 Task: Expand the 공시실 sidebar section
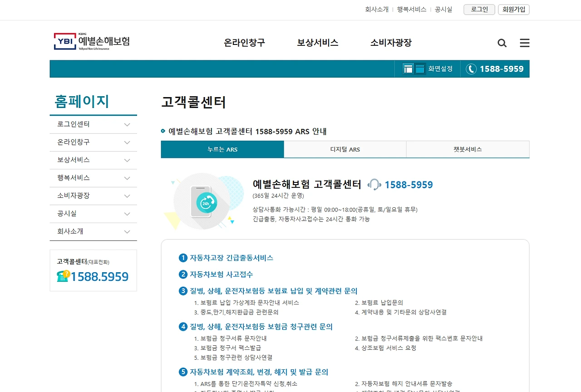pos(94,214)
